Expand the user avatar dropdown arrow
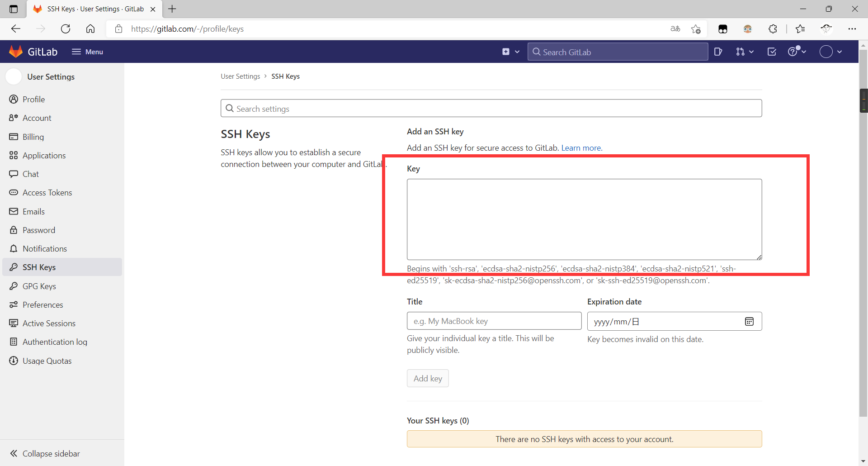The image size is (868, 466). pyautogui.click(x=840, y=52)
